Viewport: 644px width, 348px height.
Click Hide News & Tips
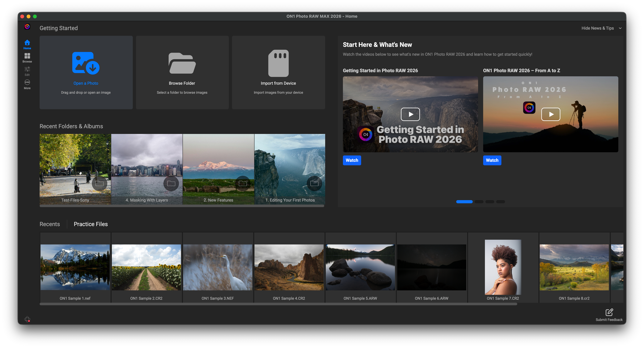tap(598, 28)
